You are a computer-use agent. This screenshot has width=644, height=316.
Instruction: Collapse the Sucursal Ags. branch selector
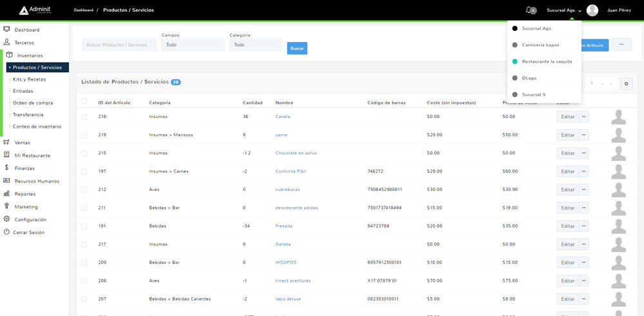click(x=563, y=10)
